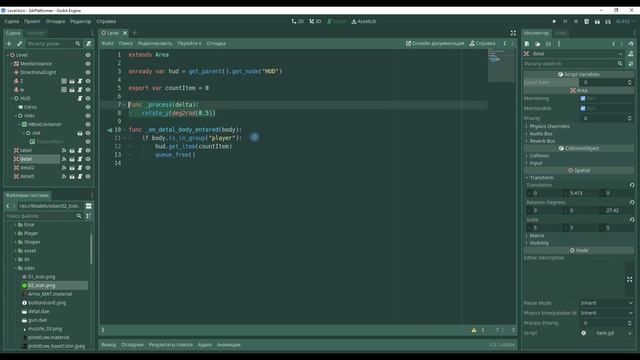The image size is (640, 360).
Task: Attach script icon in Scene dock toolbar
Action: pyautogui.click(x=89, y=44)
